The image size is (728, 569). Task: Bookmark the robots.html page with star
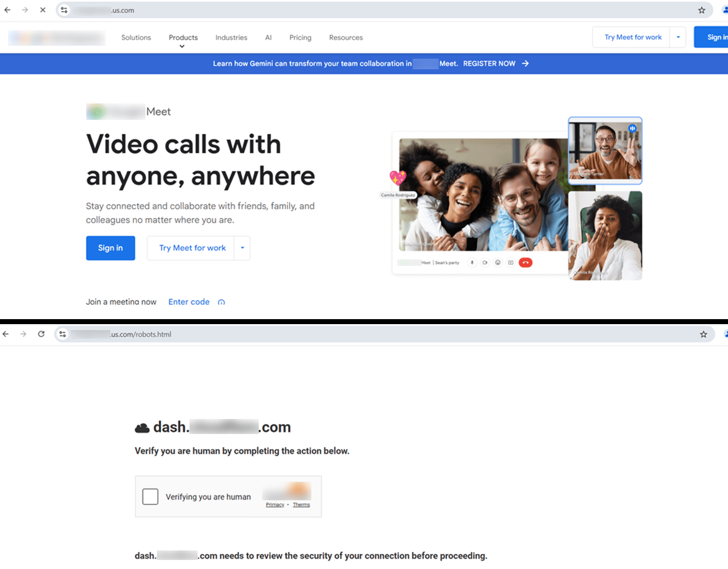pos(703,334)
